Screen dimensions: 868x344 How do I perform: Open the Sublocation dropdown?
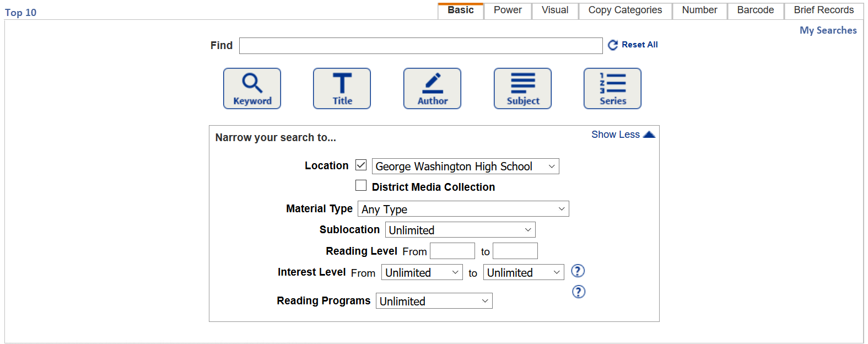(460, 229)
